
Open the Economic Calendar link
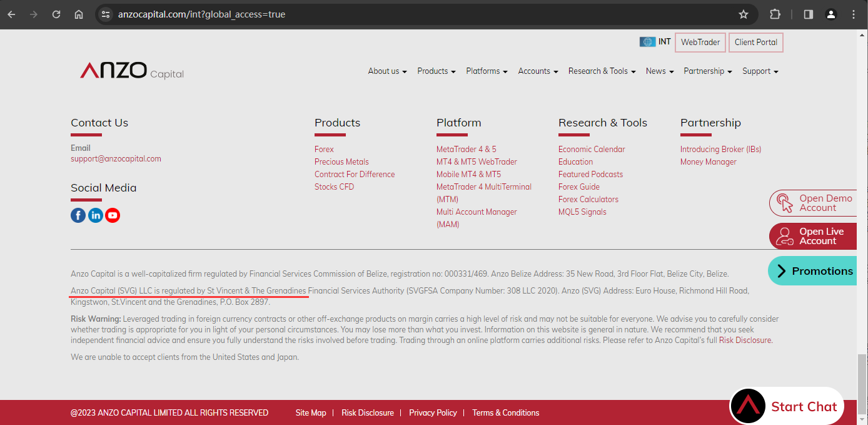coord(592,149)
